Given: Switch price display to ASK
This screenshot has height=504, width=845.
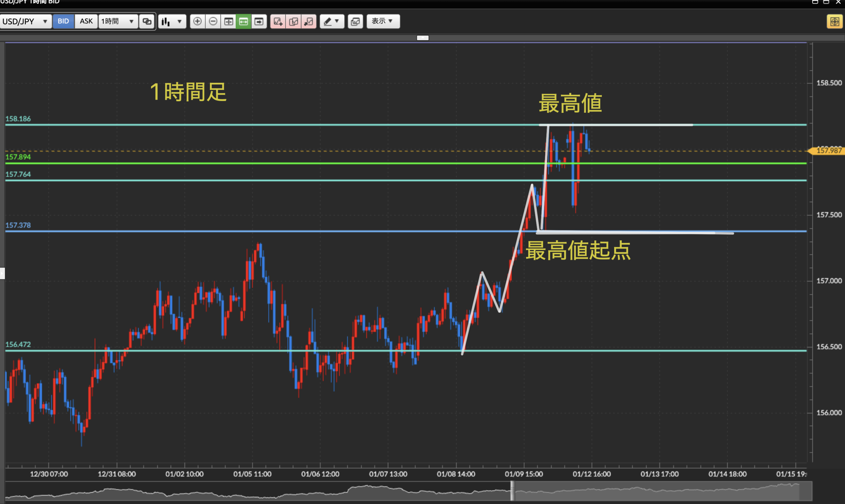Looking at the screenshot, I should coord(86,21).
